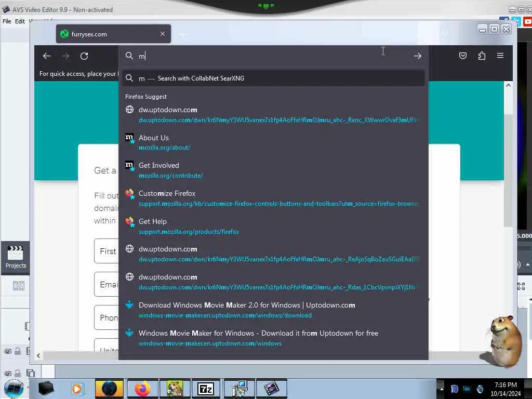532x399 pixels.
Task: Click the Phone form field
Action: pyautogui.click(x=107, y=317)
